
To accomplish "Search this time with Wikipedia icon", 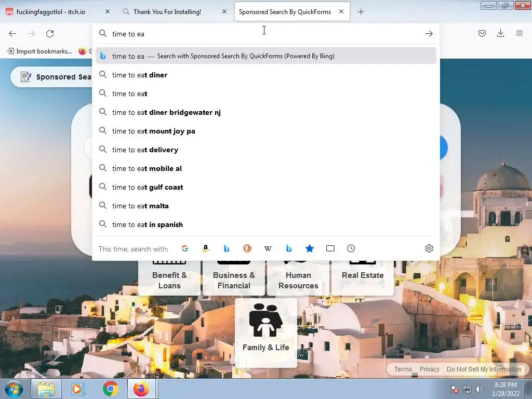I will pyautogui.click(x=268, y=248).
